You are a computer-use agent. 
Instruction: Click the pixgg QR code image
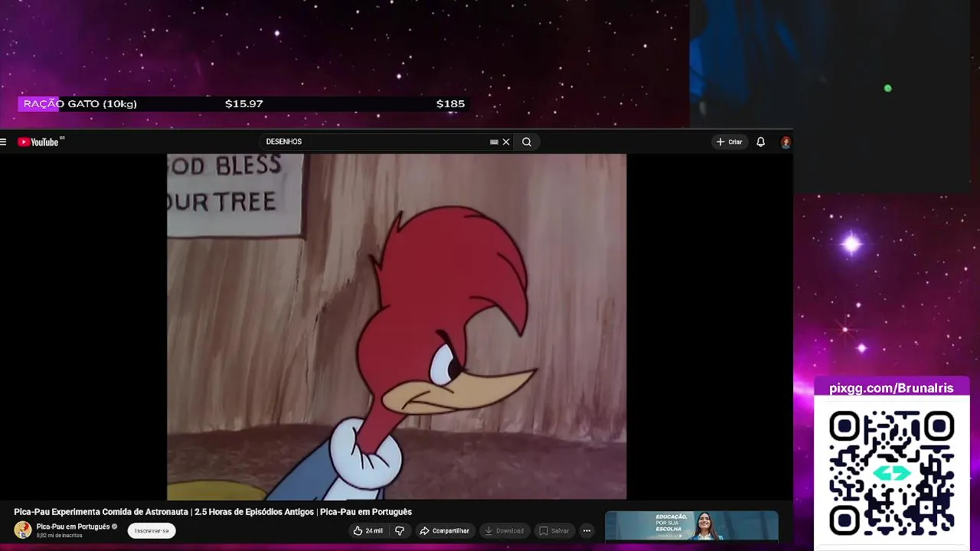coord(891,472)
